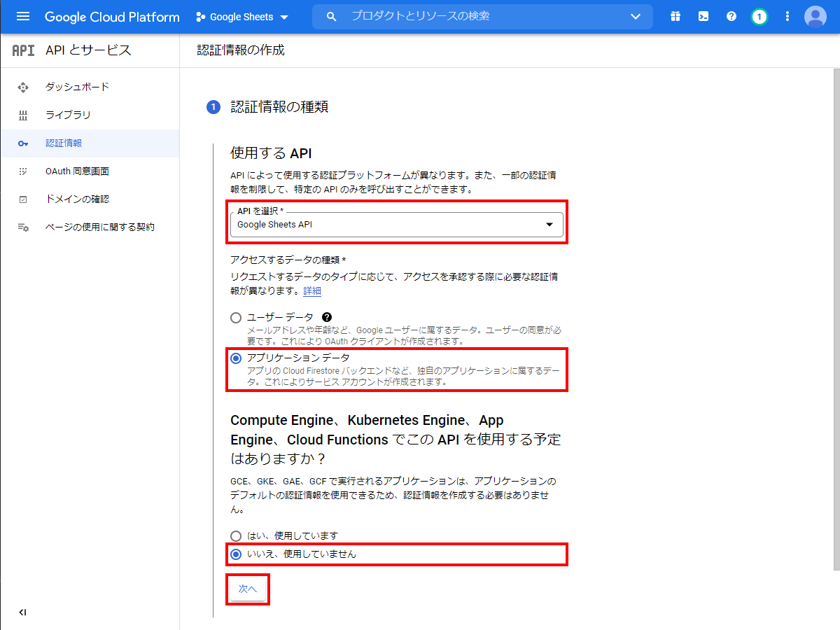This screenshot has width=840, height=630.
Task: Click the gift free trial icon
Action: pos(675,17)
